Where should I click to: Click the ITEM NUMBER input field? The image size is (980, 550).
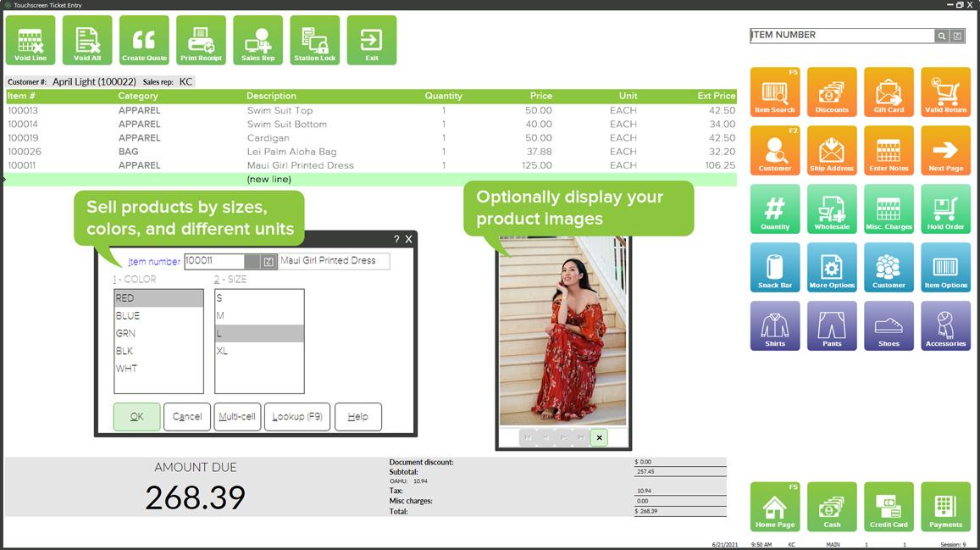[841, 36]
